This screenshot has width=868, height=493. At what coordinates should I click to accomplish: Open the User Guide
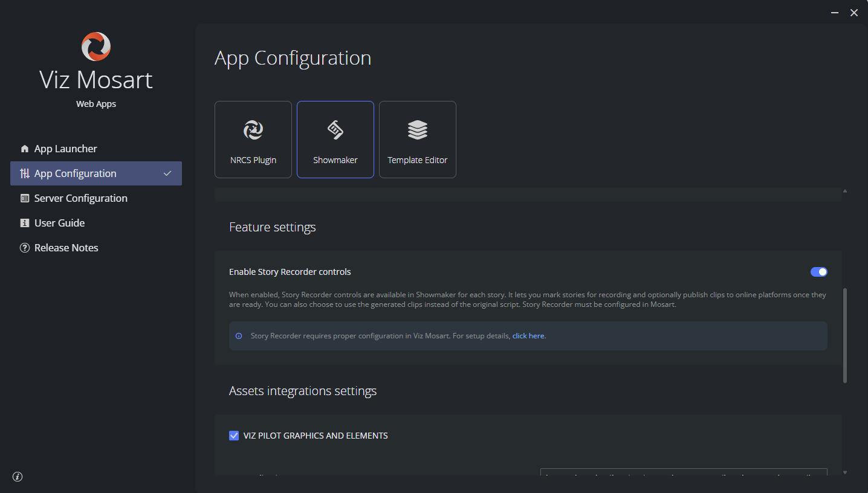pos(96,223)
